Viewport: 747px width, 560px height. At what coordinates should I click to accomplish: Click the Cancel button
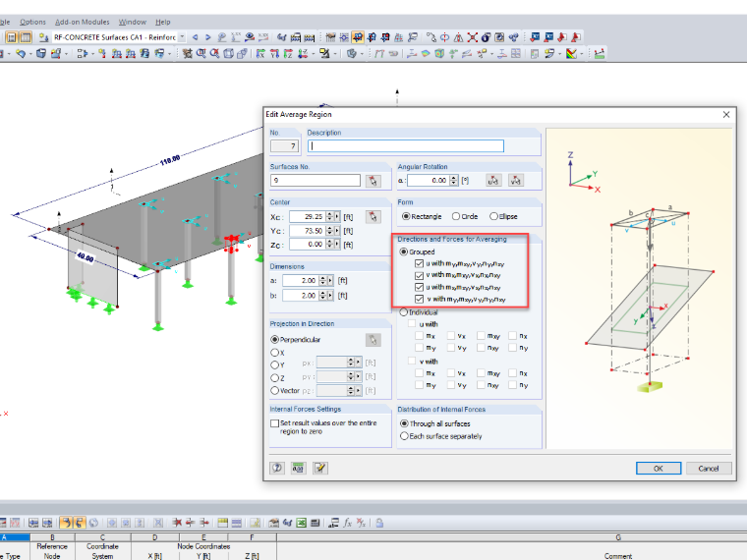point(708,469)
